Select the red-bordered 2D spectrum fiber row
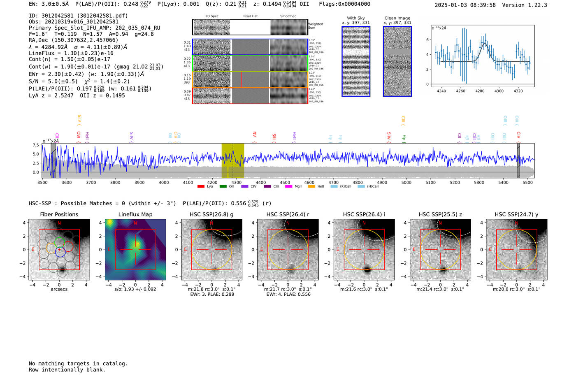Image resolution: width=576 pixels, height=392 pixels. pyautogui.click(x=250, y=95)
